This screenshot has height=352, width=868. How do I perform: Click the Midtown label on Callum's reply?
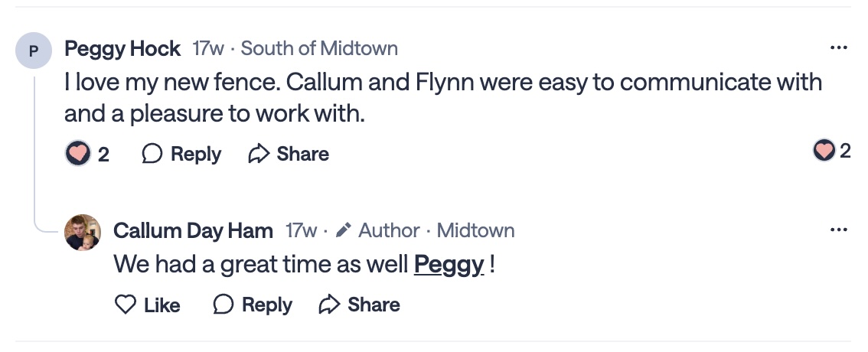[475, 230]
